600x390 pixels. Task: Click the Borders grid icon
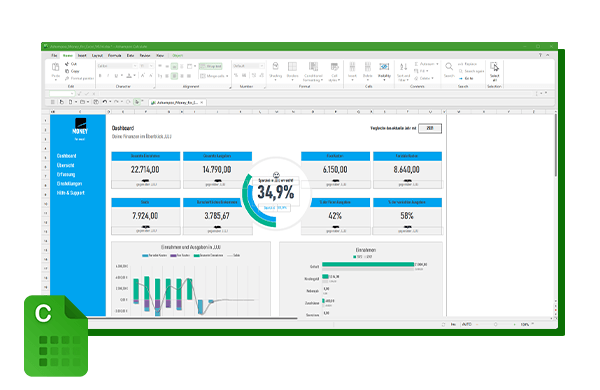pos(292,67)
